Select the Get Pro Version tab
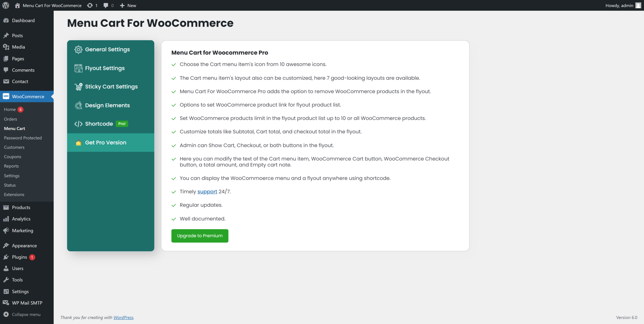 click(x=111, y=143)
